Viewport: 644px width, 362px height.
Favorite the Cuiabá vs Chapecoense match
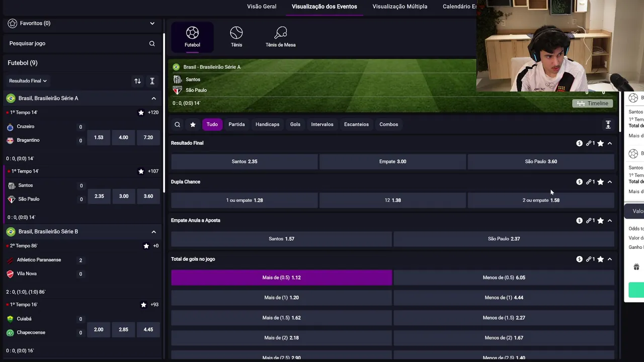click(143, 305)
